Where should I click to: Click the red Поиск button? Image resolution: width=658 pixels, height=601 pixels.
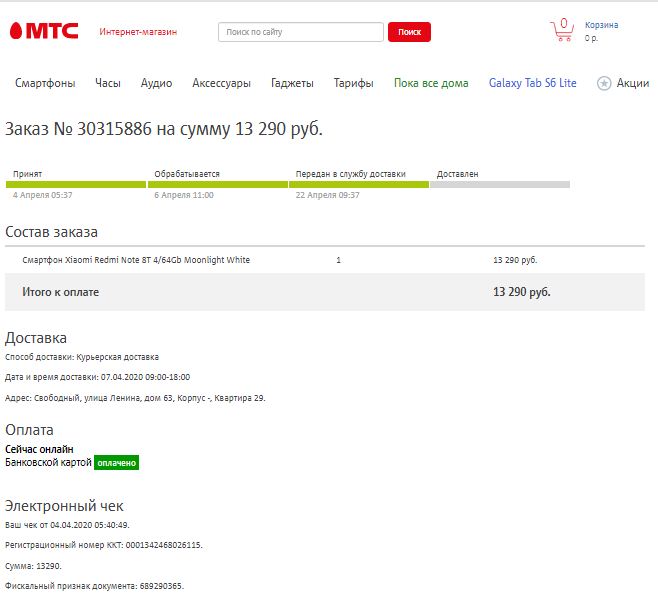tap(409, 32)
